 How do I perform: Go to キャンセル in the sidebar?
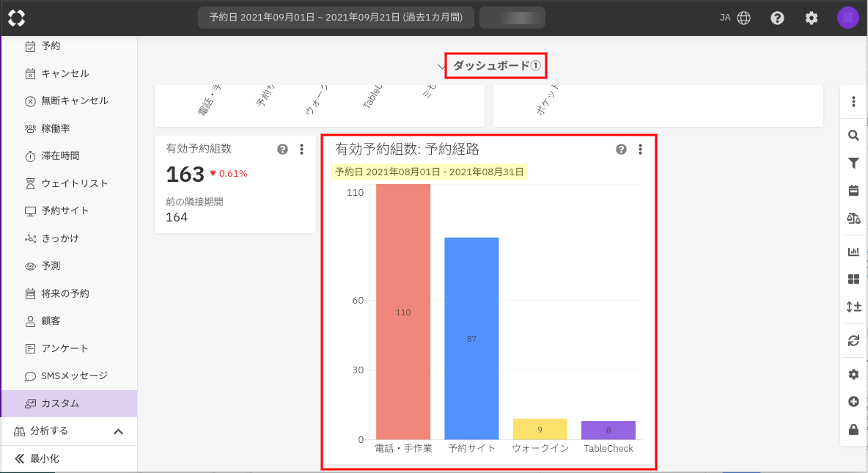pyautogui.click(x=65, y=73)
